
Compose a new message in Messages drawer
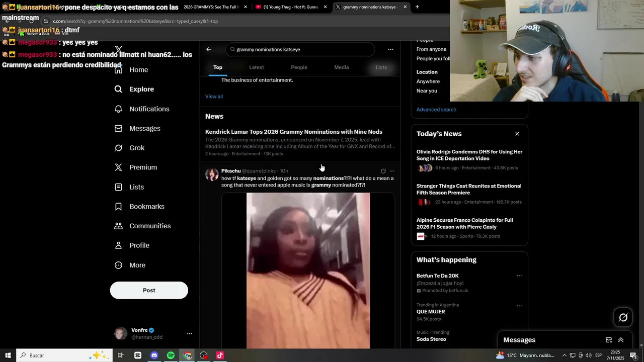[609, 340]
